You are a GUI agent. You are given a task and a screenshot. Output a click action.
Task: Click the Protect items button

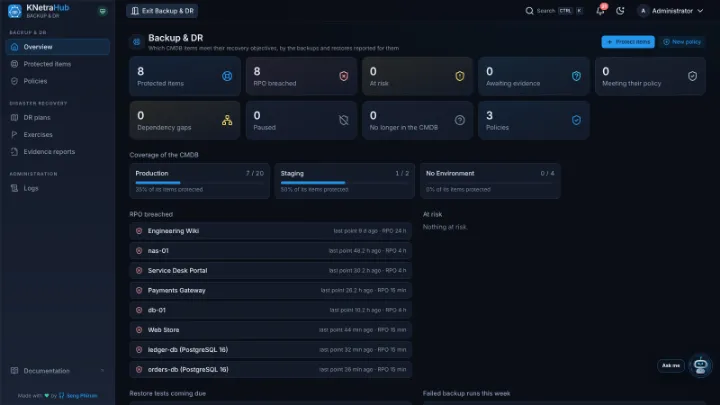(x=628, y=42)
